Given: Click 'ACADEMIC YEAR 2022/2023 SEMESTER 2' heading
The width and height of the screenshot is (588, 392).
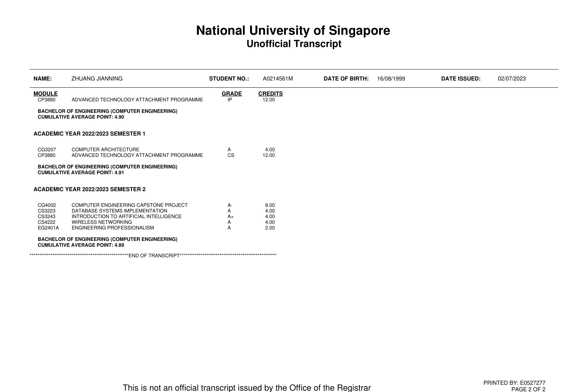Looking at the screenshot, I should click(x=89, y=189).
